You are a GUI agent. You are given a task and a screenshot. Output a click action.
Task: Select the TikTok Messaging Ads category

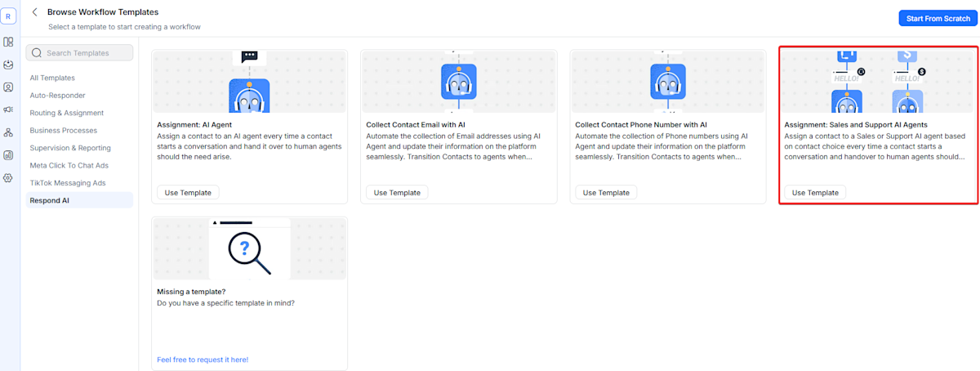[x=68, y=183]
